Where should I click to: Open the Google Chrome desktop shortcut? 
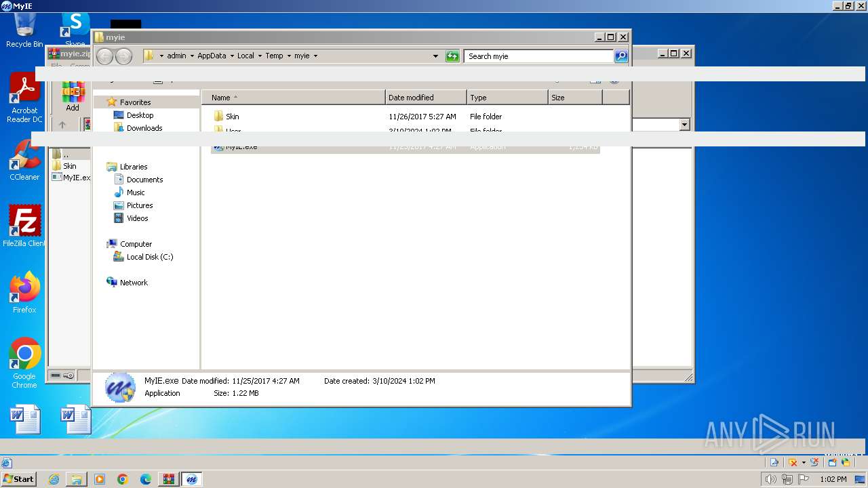[24, 364]
